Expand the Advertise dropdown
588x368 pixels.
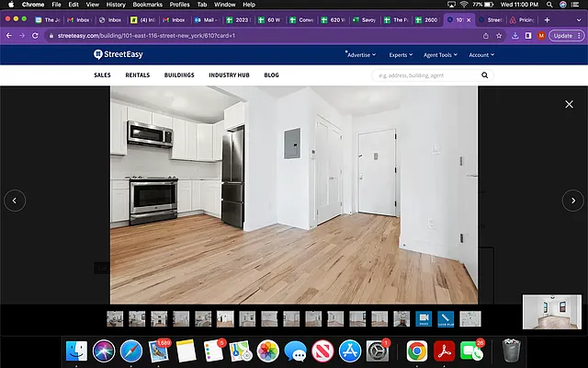pyautogui.click(x=359, y=54)
